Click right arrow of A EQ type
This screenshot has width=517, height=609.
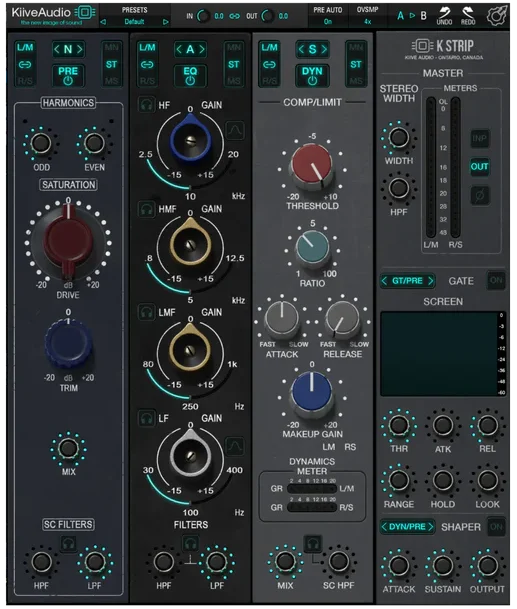coord(202,49)
